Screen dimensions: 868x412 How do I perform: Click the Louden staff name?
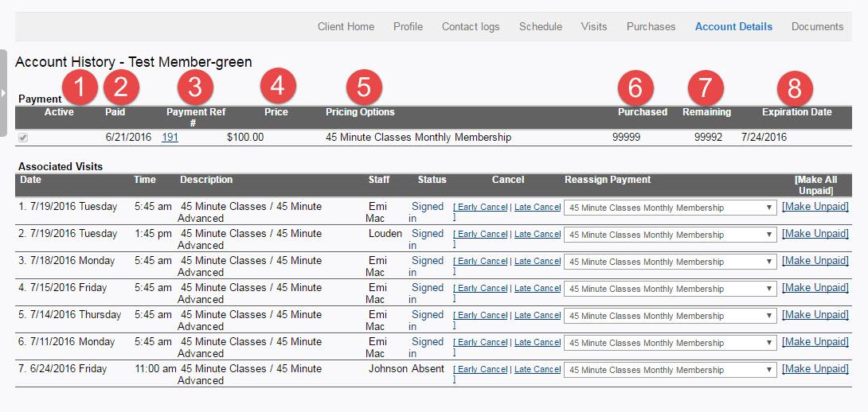[x=385, y=233]
